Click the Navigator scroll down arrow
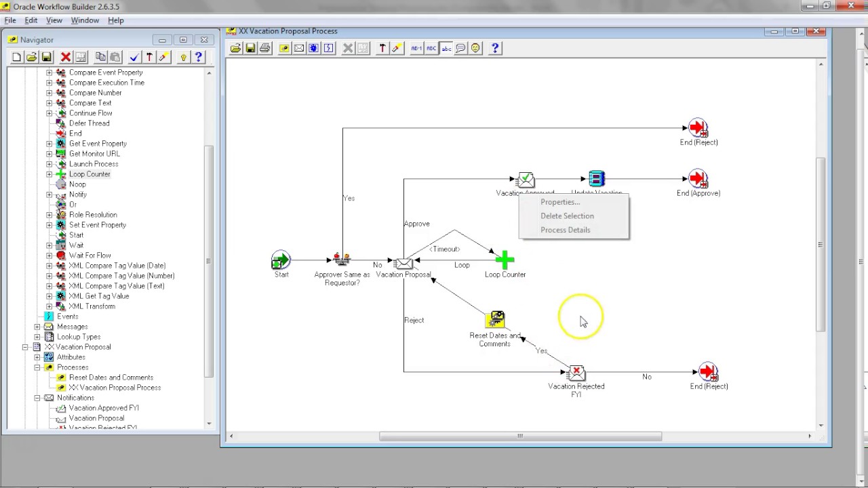 coord(209,424)
